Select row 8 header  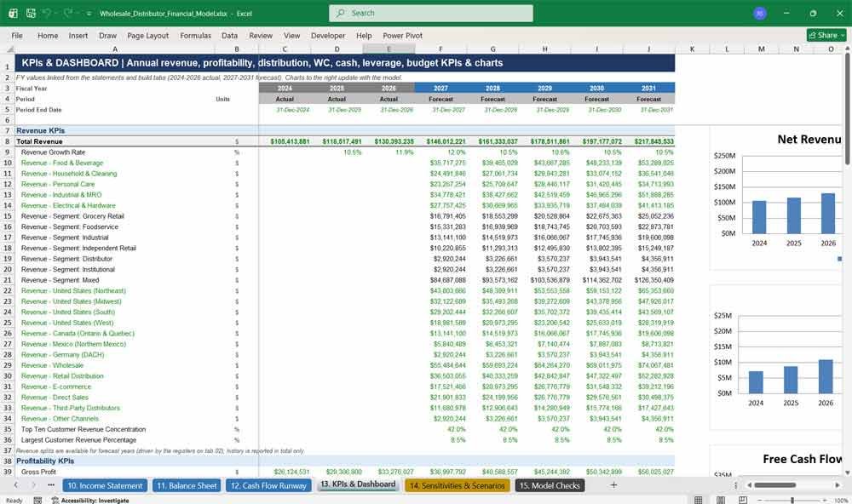(x=7, y=141)
